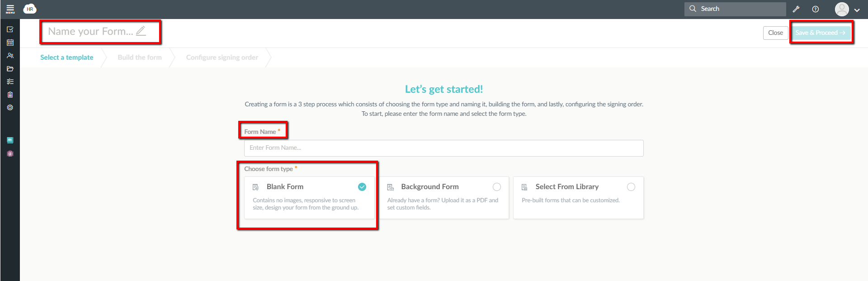
Task: Click the wrench tools icon
Action: (x=796, y=9)
